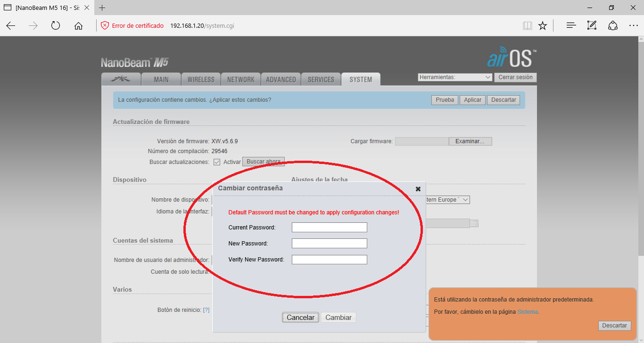Close the NanoBeam M5 browser tab
The height and width of the screenshot is (343, 644).
(86, 8)
